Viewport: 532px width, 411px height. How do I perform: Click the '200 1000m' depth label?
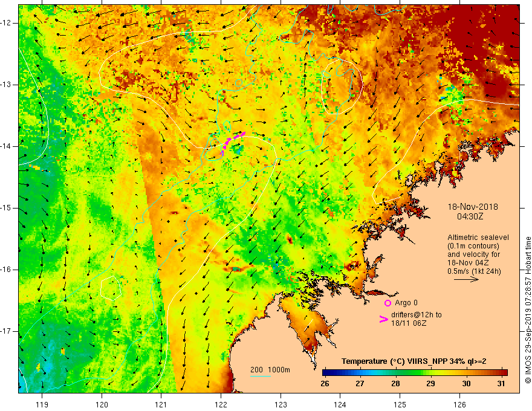(270, 370)
